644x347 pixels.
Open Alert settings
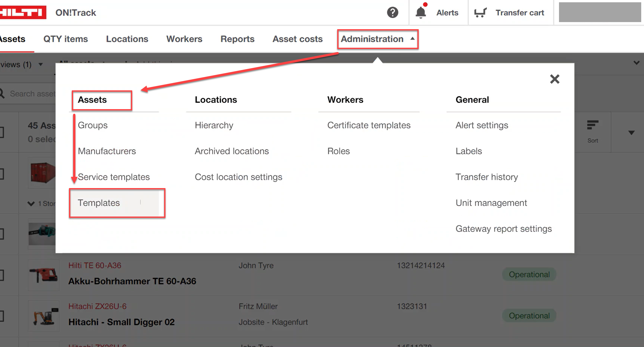point(482,125)
